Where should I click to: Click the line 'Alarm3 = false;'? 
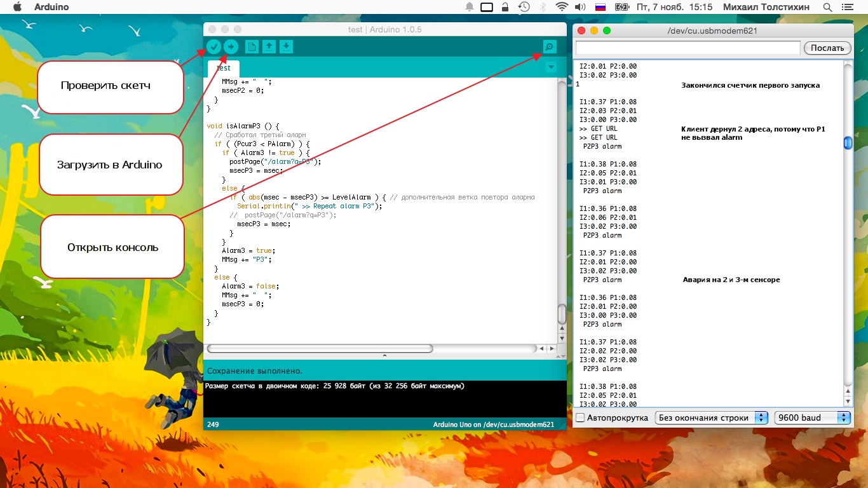tap(250, 286)
